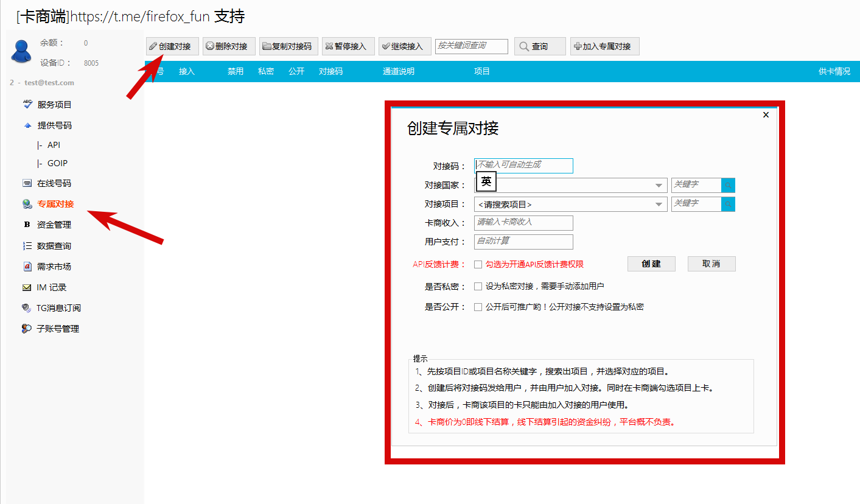This screenshot has height=504, width=860.
Task: Click the 专属对接 globe icon
Action: [27, 204]
